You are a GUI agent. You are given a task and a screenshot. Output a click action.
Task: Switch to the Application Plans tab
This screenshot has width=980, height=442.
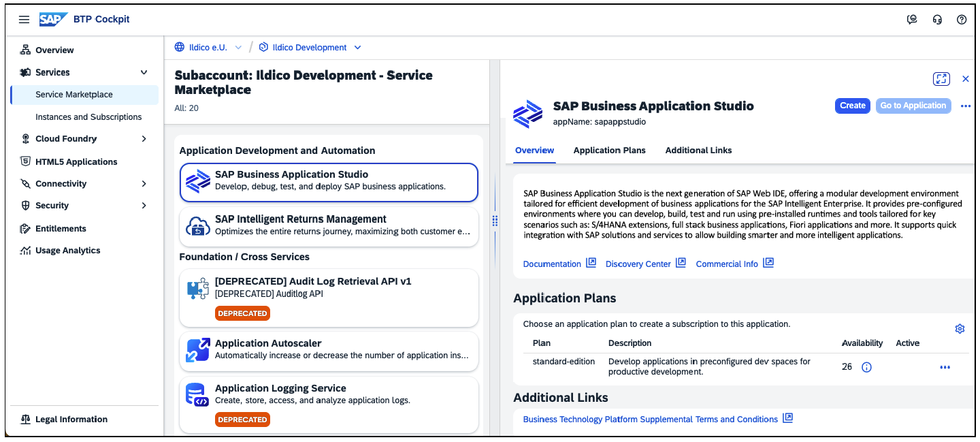[609, 151]
